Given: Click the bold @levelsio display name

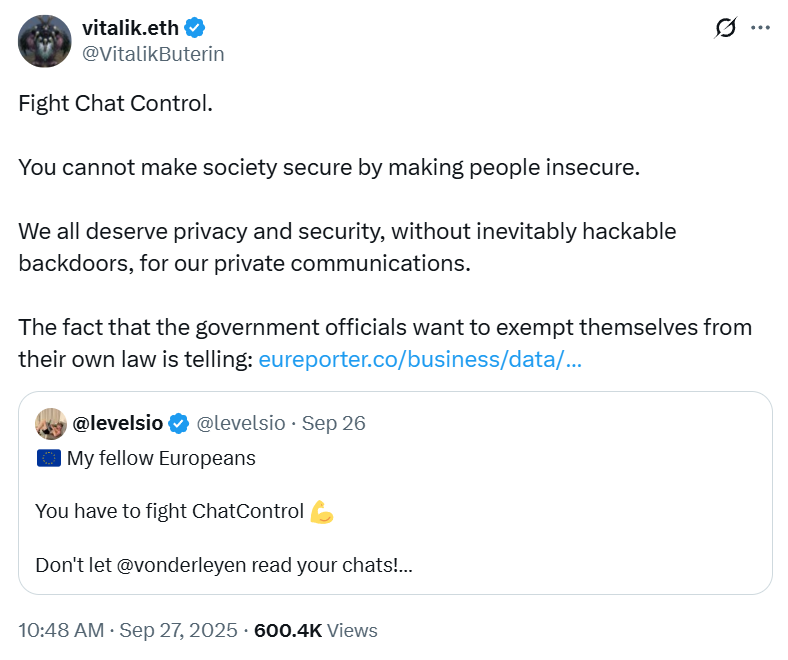Looking at the screenshot, I should tap(117, 423).
